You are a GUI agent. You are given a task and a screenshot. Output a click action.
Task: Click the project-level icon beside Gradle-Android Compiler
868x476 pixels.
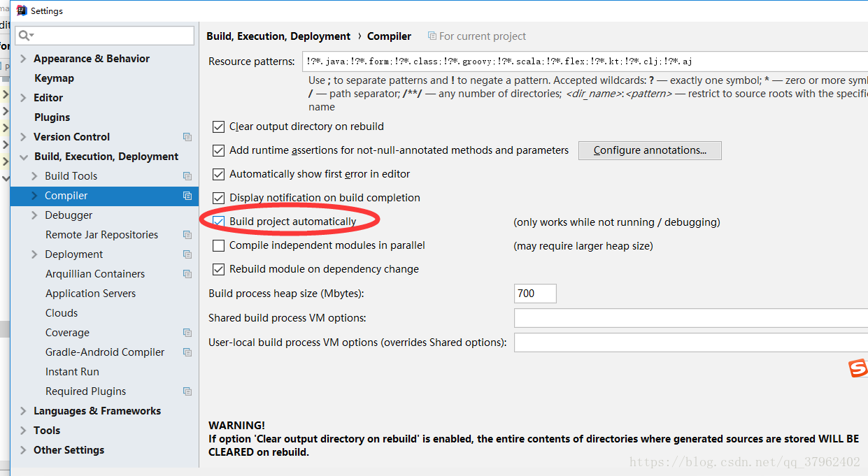(187, 352)
